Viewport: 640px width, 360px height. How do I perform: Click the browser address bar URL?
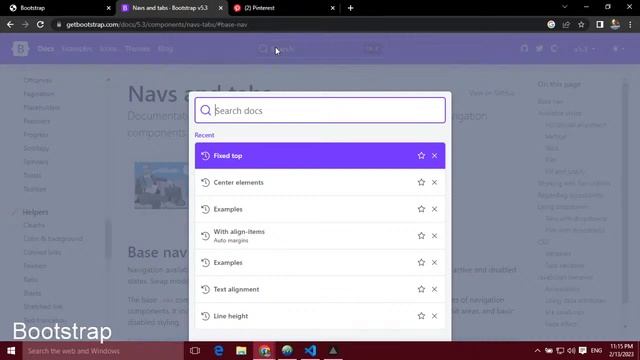(157, 24)
